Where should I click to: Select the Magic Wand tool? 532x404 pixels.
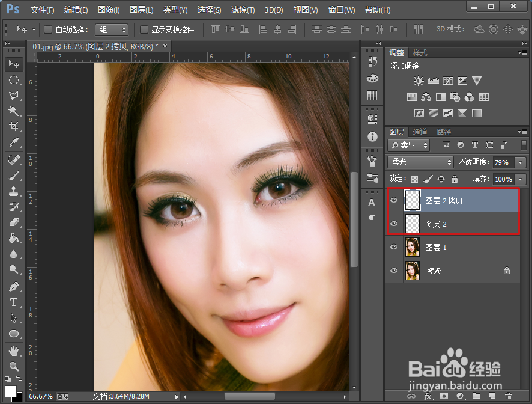(x=14, y=111)
